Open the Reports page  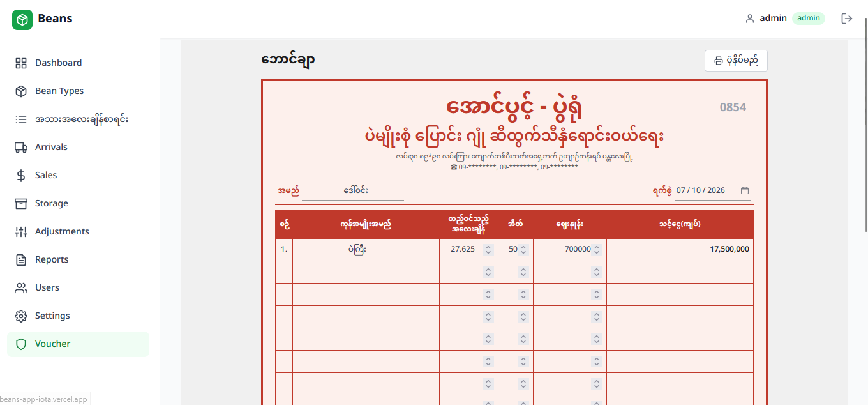point(78,259)
